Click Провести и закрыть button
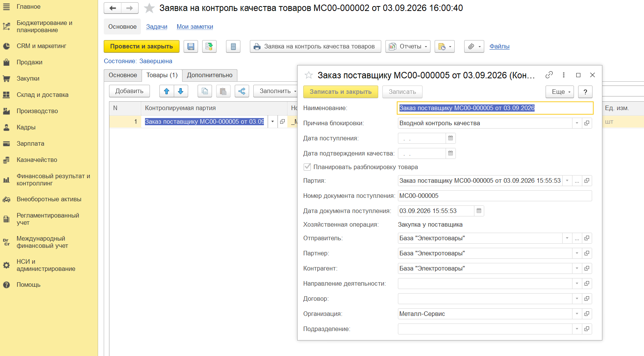 point(142,47)
